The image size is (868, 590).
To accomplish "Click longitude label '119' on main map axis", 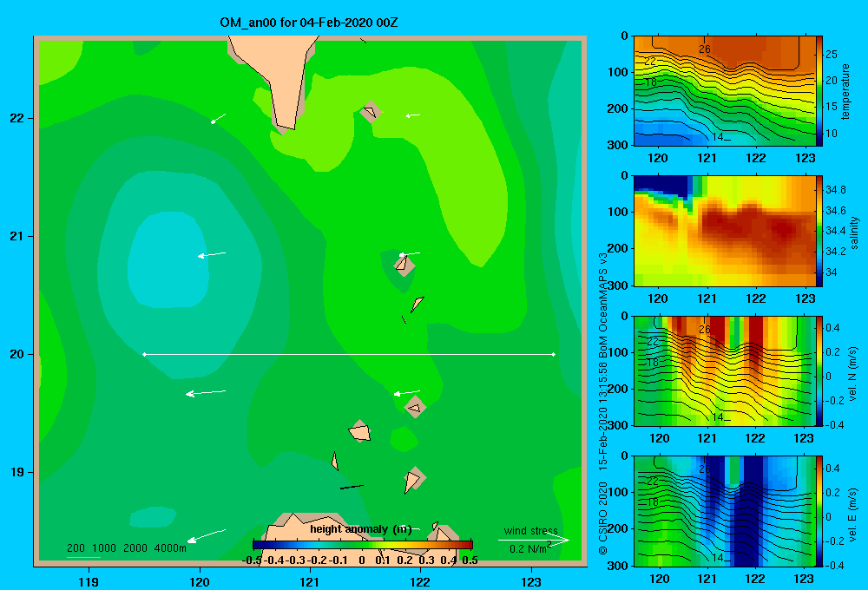I will [x=89, y=581].
